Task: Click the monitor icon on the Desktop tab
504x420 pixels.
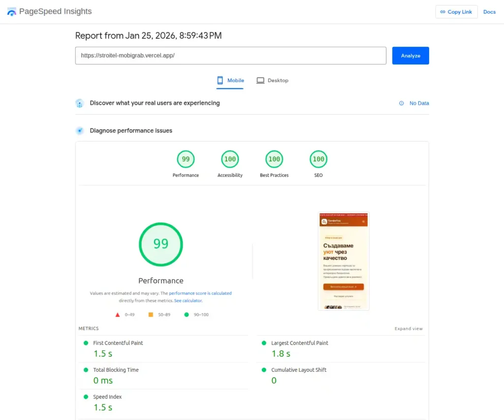Action: (259, 80)
